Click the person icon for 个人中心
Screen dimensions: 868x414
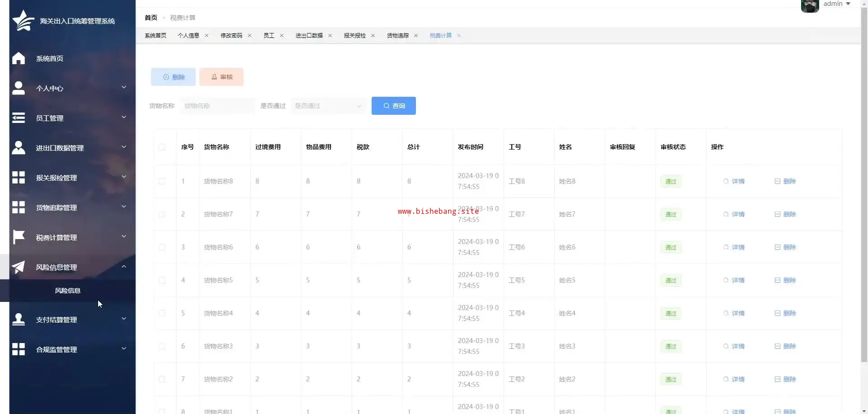coord(19,88)
